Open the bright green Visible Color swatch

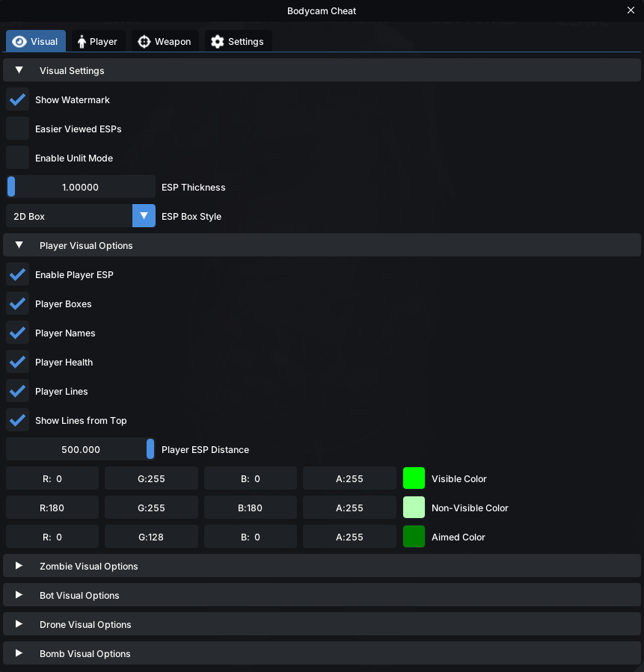click(x=414, y=478)
